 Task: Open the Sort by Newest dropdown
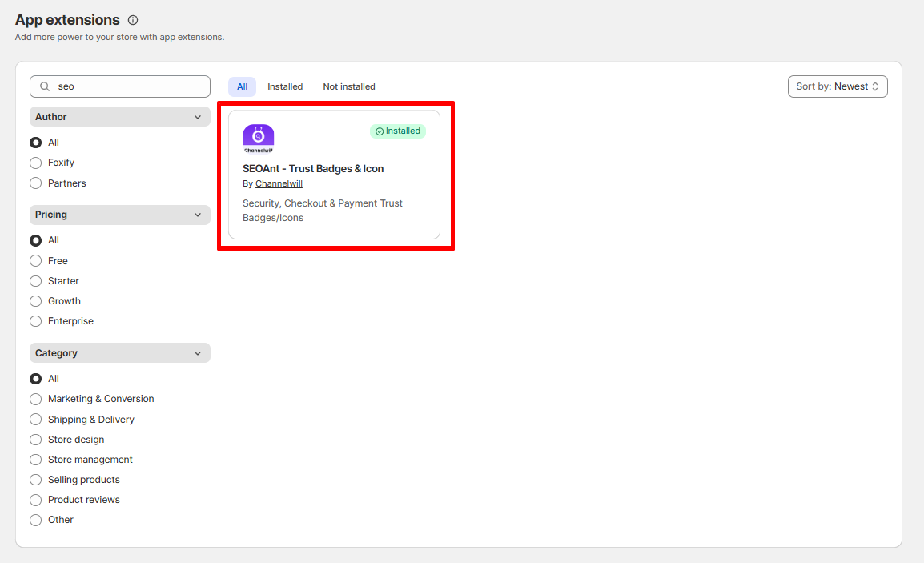(x=838, y=86)
